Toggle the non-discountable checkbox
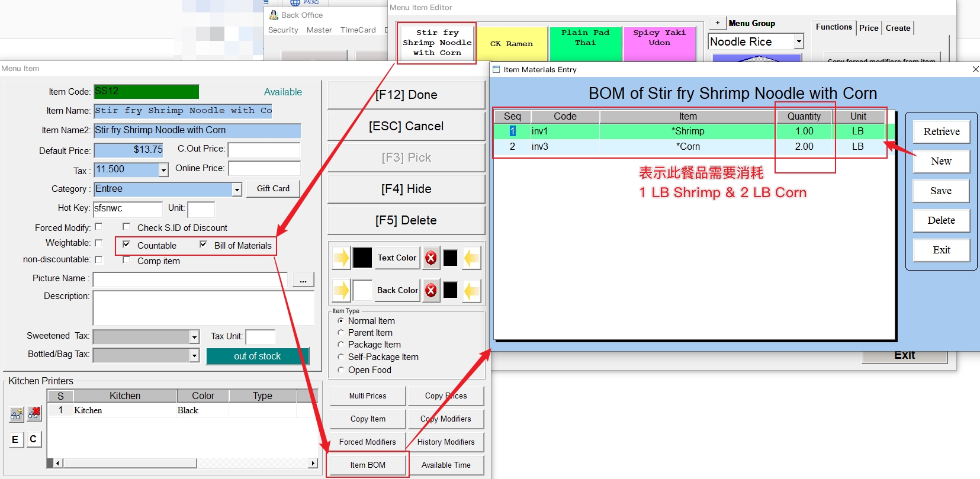980x479 pixels. click(99, 259)
